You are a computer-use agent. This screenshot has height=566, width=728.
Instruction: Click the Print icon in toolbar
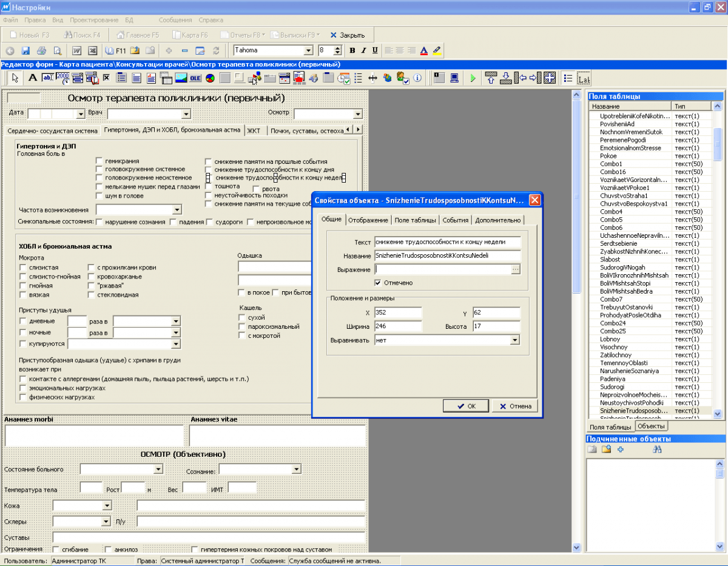(41, 51)
